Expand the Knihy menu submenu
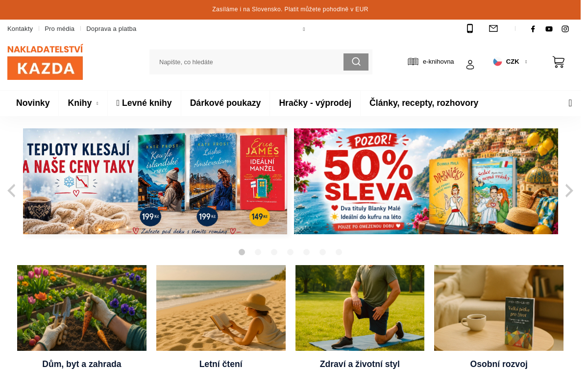The height and width of the screenshot is (392, 588). (83, 103)
